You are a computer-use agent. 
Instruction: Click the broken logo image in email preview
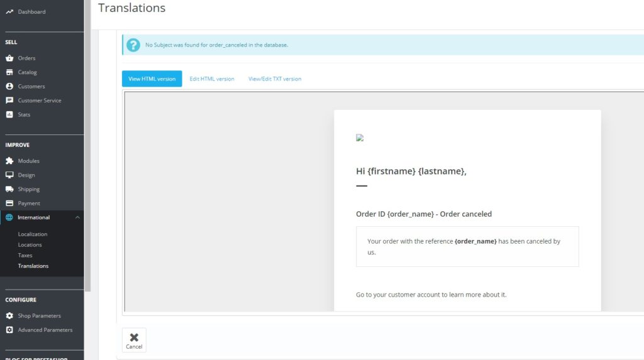360,138
